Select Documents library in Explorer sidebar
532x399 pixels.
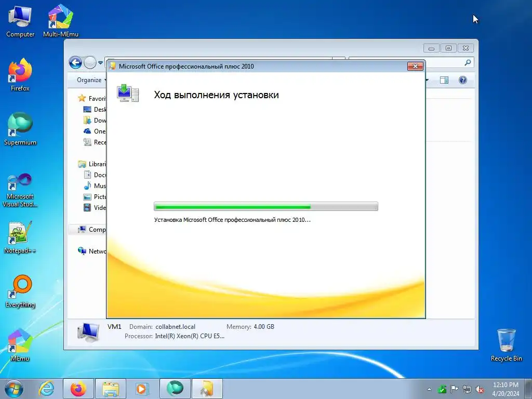95,175
